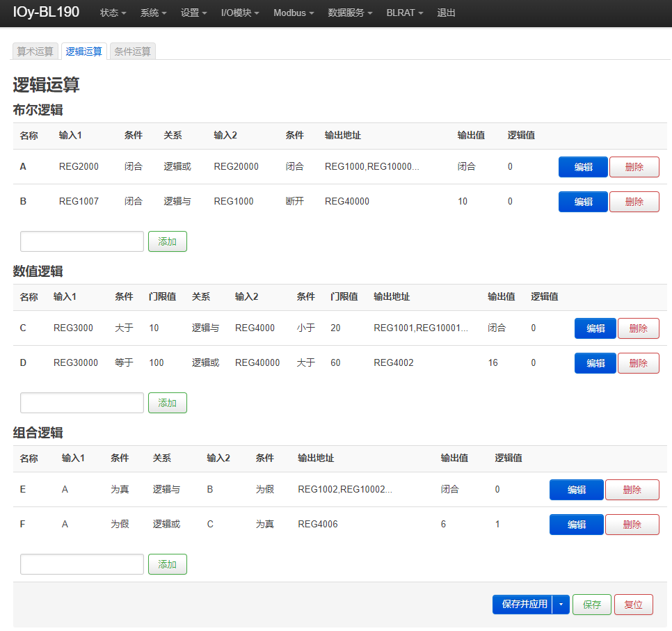Open the 状态 dropdown menu
The image size is (672, 631).
pos(113,13)
